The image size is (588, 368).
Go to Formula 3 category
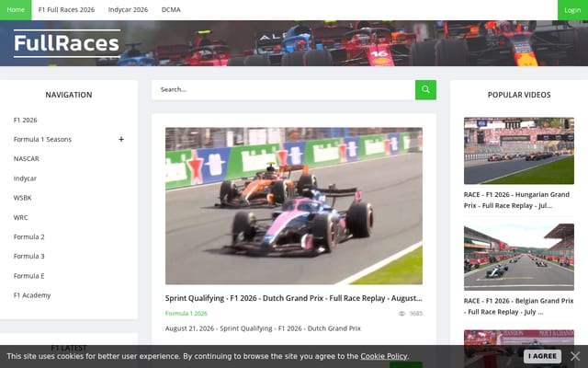pyautogui.click(x=28, y=256)
